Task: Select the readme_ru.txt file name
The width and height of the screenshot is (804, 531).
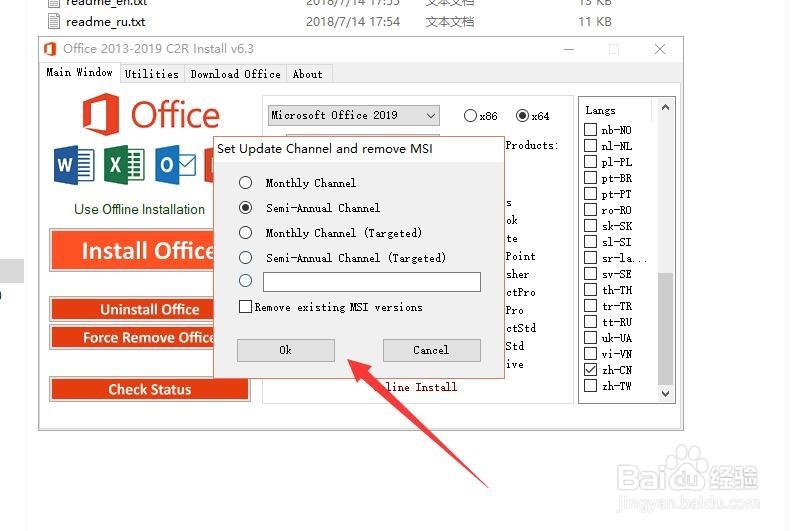Action: click(x=106, y=22)
